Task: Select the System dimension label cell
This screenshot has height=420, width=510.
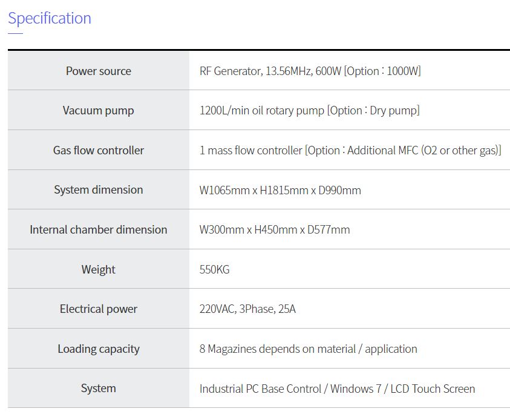Action: point(98,189)
